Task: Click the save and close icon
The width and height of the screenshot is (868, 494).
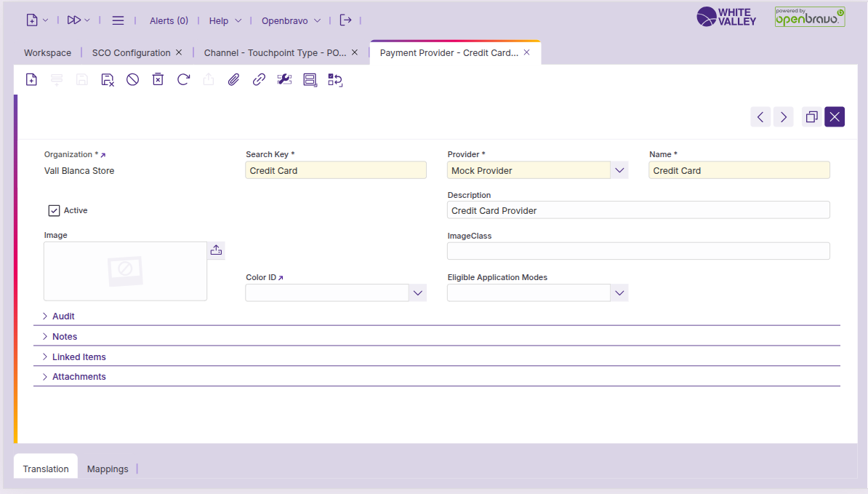Action: 108,80
